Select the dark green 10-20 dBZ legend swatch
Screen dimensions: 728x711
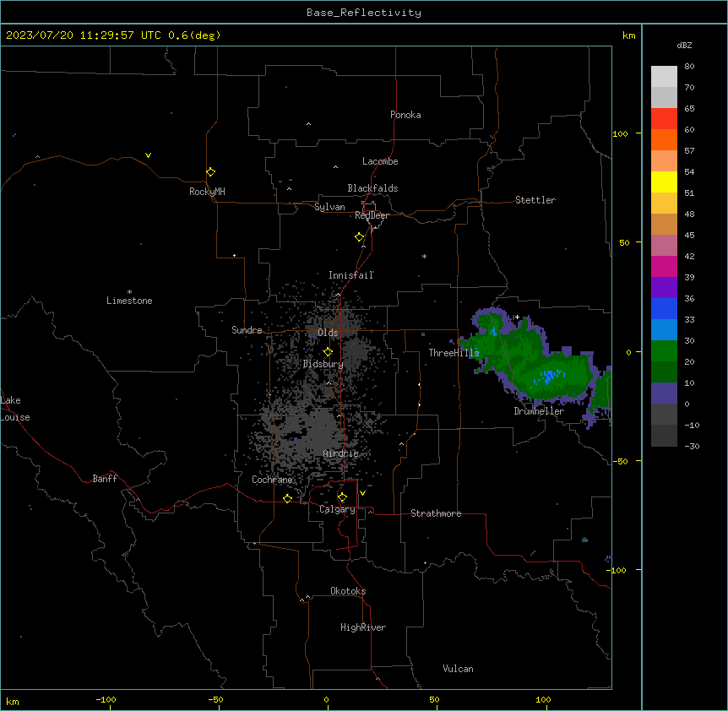pyautogui.click(x=664, y=372)
